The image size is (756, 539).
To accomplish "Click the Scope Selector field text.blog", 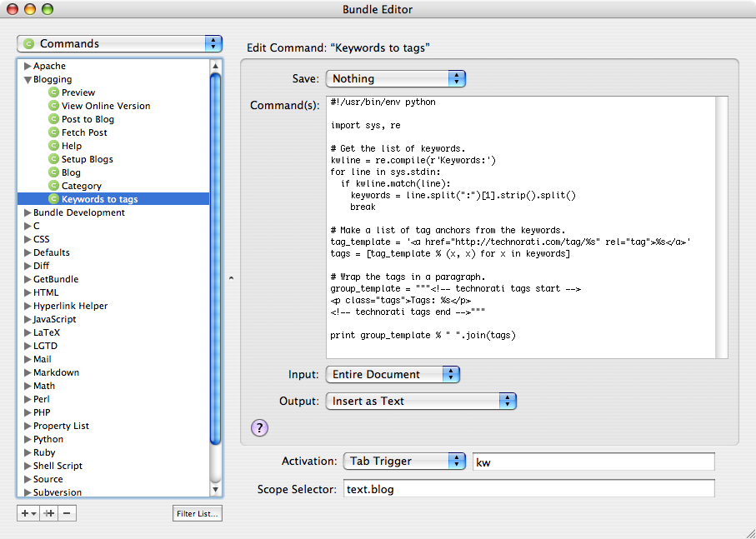I will click(x=529, y=488).
